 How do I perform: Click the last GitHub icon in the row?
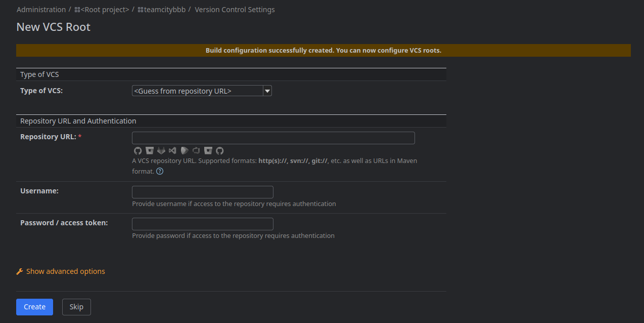pos(219,151)
